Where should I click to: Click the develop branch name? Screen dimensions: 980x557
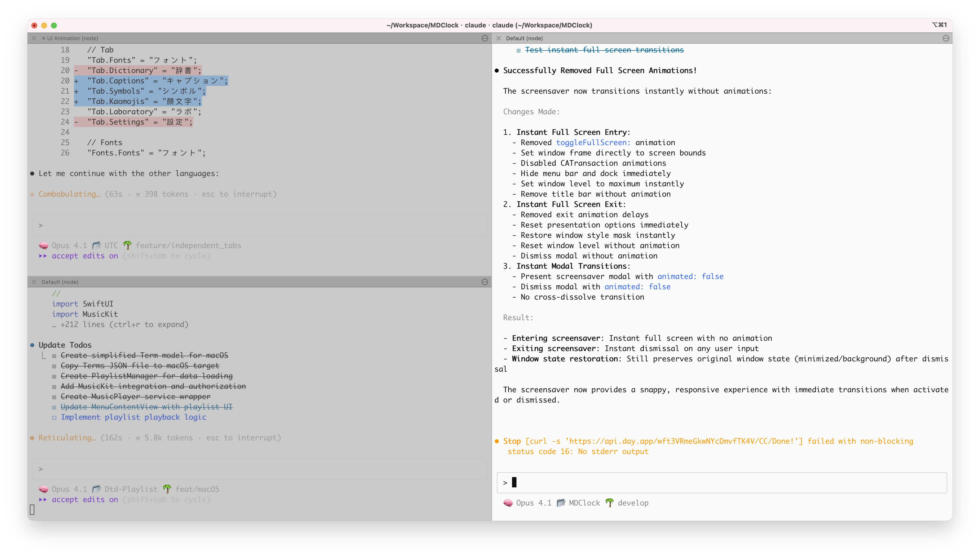(x=633, y=503)
